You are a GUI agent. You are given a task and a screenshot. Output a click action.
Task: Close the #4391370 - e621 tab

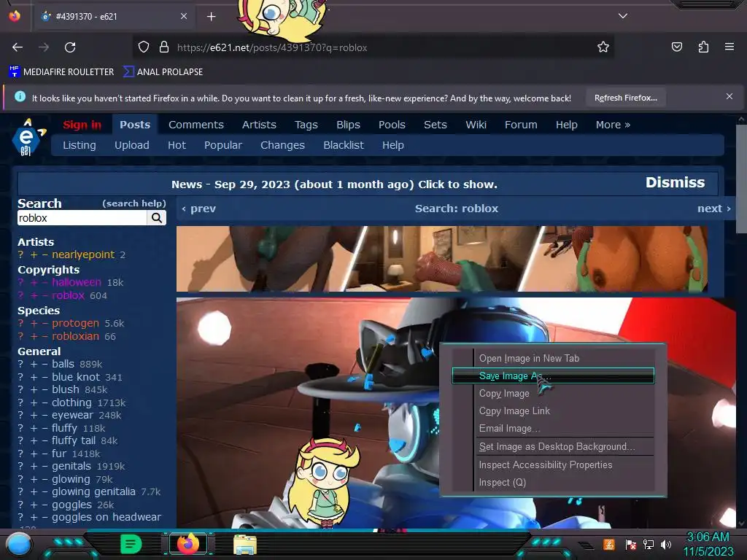click(x=183, y=16)
